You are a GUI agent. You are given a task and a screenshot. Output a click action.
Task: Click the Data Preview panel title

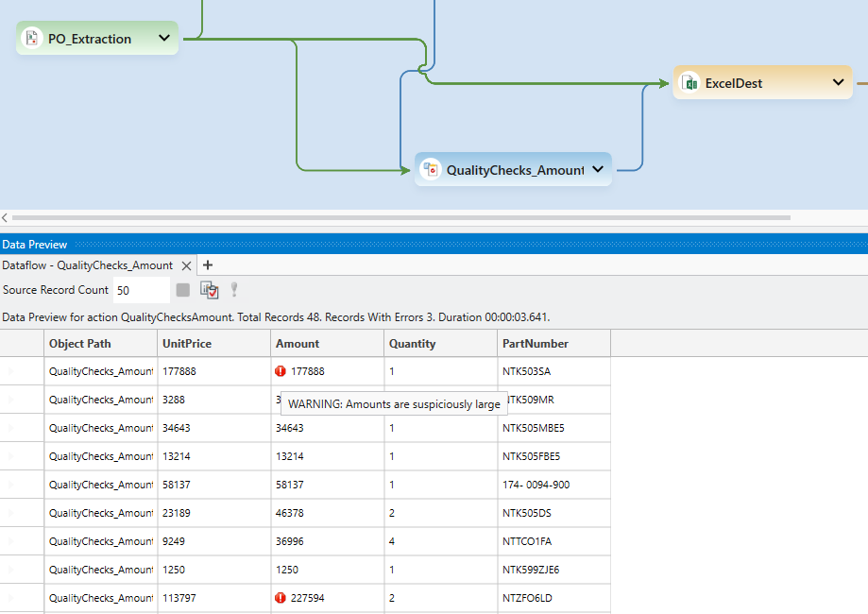[x=34, y=244]
